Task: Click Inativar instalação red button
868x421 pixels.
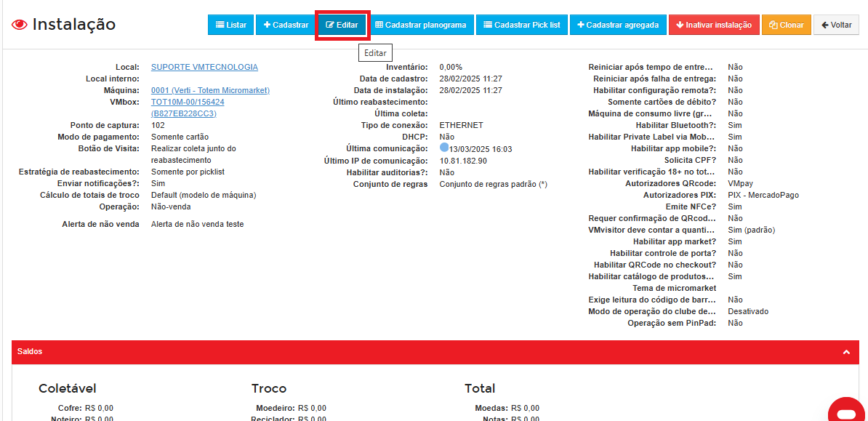Action: (714, 25)
